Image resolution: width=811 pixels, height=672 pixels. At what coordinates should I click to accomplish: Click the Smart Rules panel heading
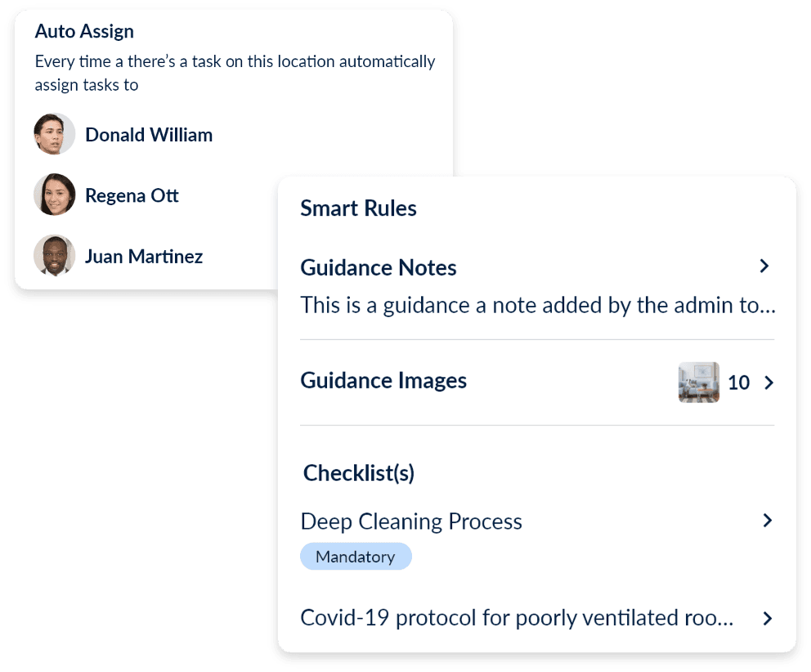point(358,208)
